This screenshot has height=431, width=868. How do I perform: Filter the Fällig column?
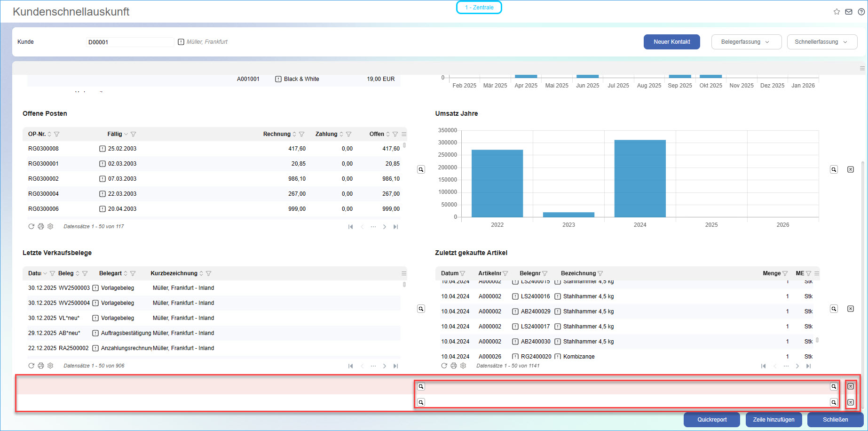click(133, 134)
